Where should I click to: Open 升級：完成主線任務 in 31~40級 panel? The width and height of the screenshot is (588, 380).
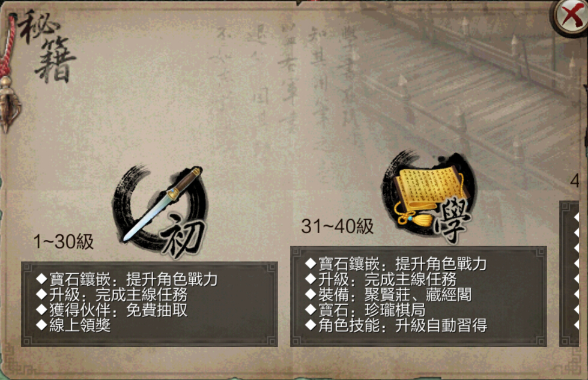tap(381, 280)
